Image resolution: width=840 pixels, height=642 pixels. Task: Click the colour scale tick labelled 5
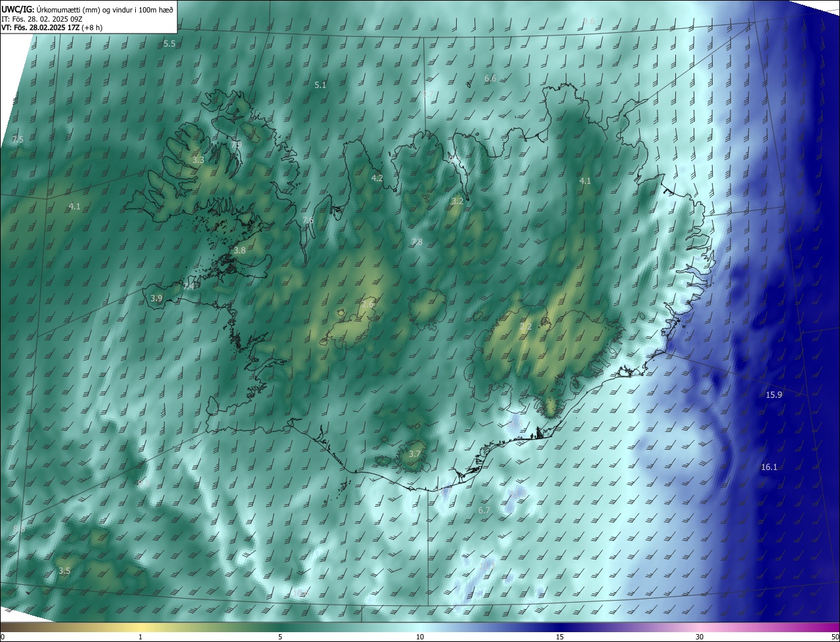[280, 637]
